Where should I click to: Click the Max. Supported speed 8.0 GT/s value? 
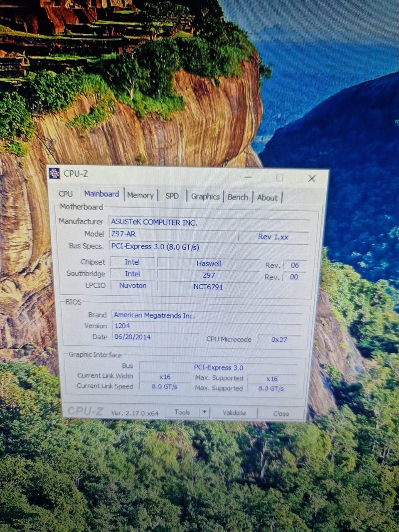(271, 388)
